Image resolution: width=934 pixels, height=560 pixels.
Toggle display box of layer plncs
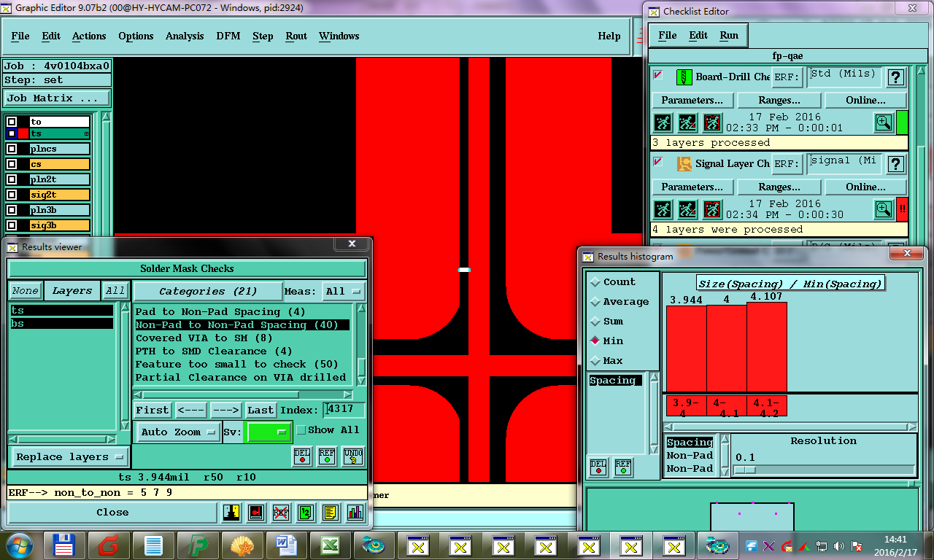[x=12, y=149]
